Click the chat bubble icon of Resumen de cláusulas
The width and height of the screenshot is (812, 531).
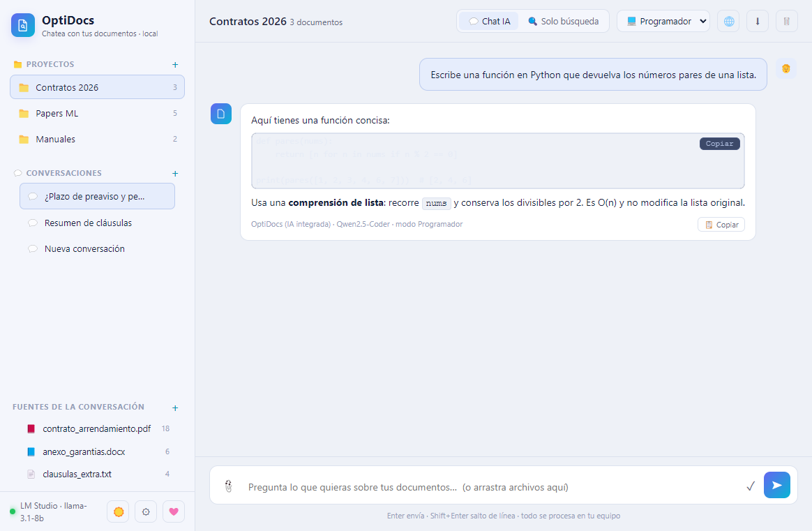click(33, 223)
